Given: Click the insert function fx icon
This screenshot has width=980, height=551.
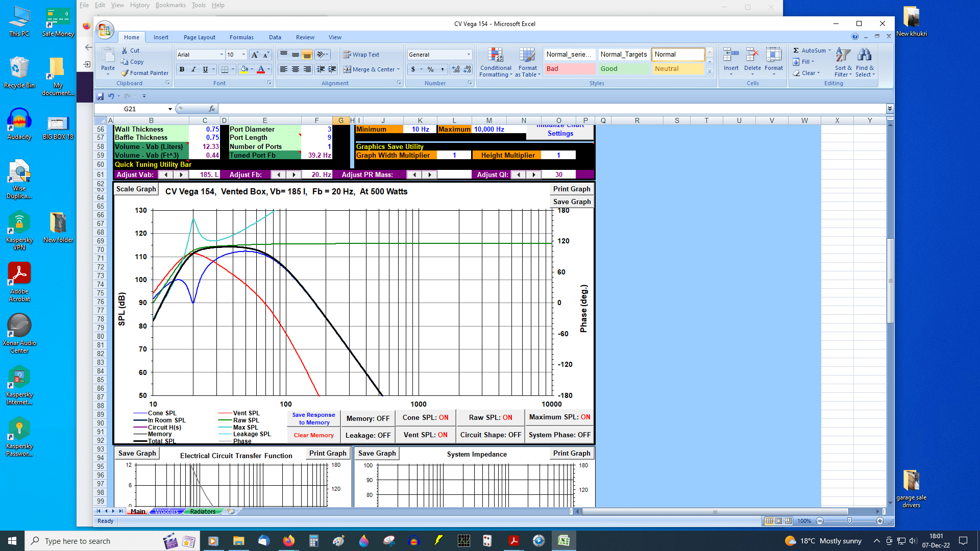Looking at the screenshot, I should coord(212,109).
